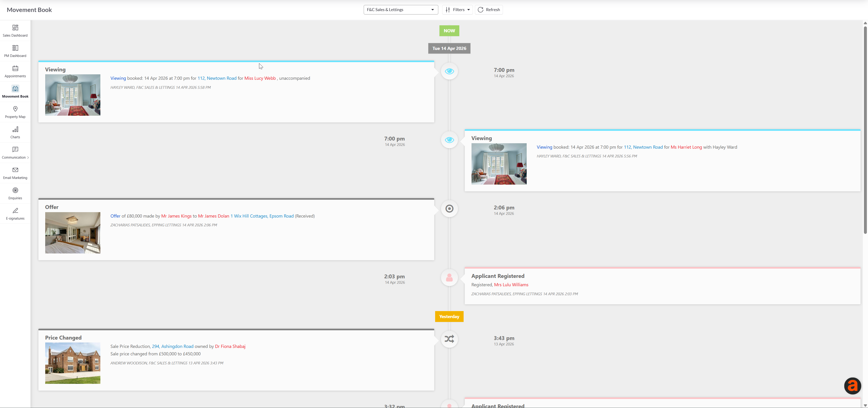Open the Viewing link in Harriet Long's entry
The width and height of the screenshot is (868, 408).
pyautogui.click(x=544, y=147)
